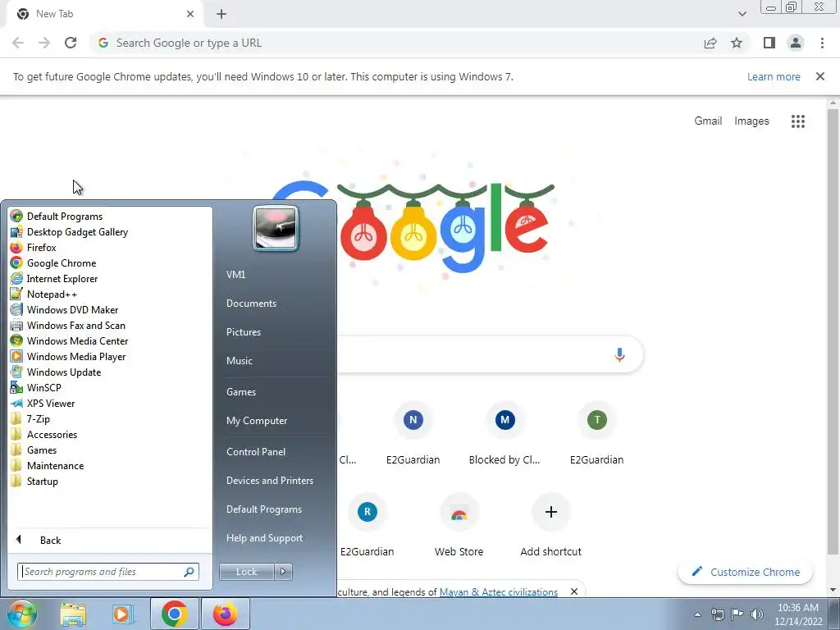Open Mayan & Aztec civilizations link
Screen dimensions: 840x630
click(498, 592)
